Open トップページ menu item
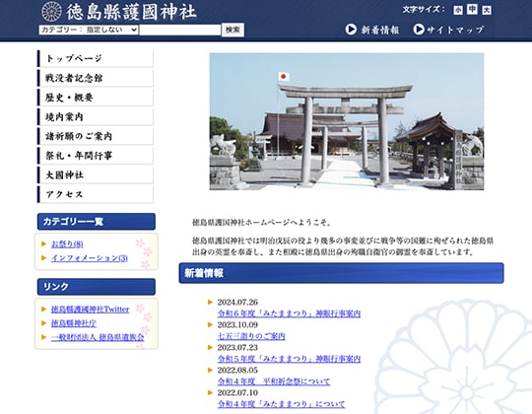532x414 pixels. point(96,58)
